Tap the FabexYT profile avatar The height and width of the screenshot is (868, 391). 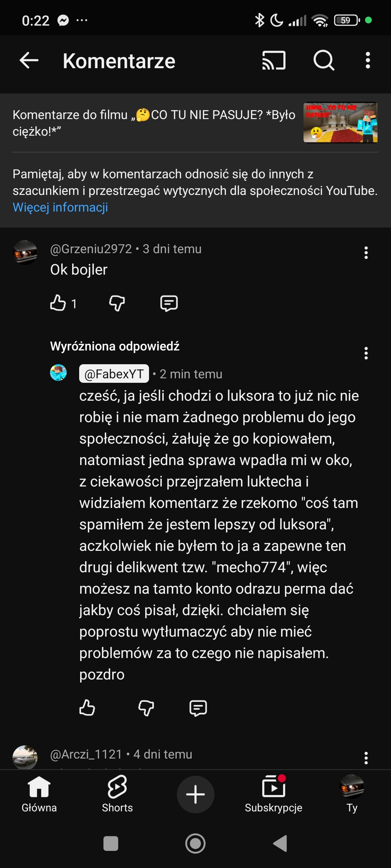coord(58,373)
